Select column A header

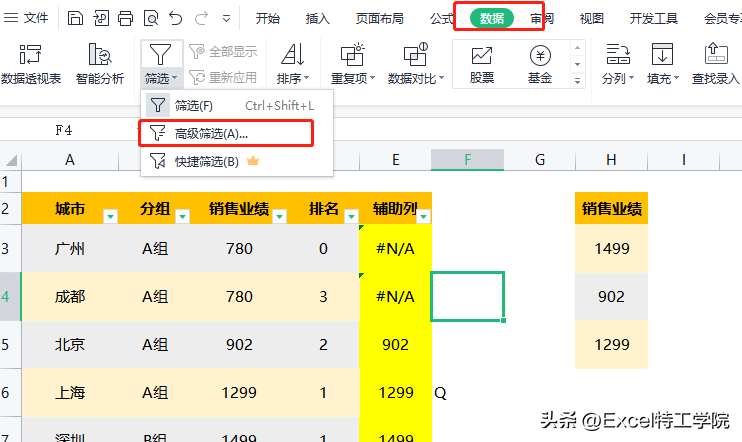point(70,160)
